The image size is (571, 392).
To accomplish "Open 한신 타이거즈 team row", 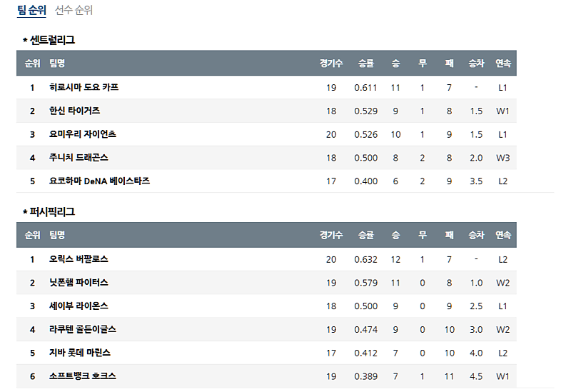I will tap(74, 111).
